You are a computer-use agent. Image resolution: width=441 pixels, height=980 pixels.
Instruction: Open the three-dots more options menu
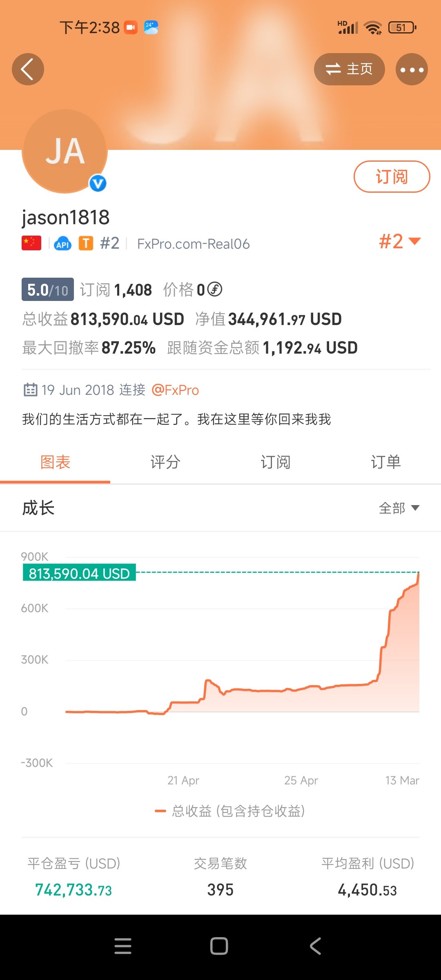(x=412, y=69)
